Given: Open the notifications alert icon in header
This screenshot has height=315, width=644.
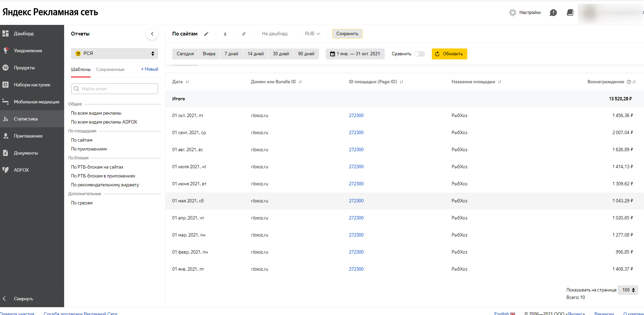Looking at the screenshot, I should click(553, 13).
